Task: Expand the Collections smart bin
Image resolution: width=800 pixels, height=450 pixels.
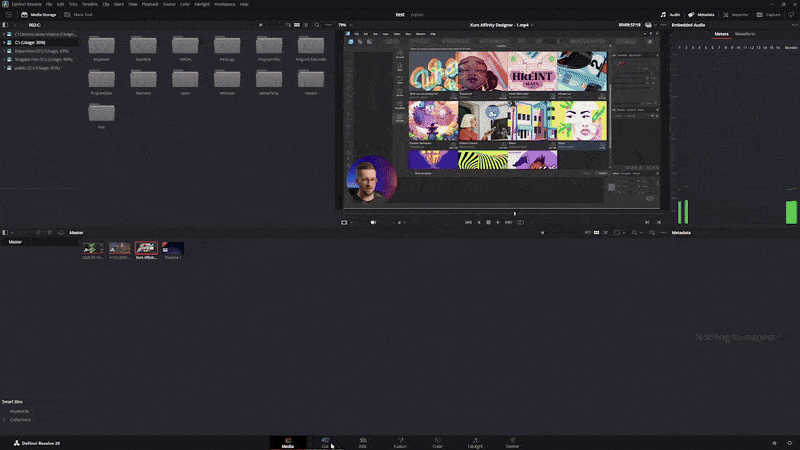Action: (4, 420)
